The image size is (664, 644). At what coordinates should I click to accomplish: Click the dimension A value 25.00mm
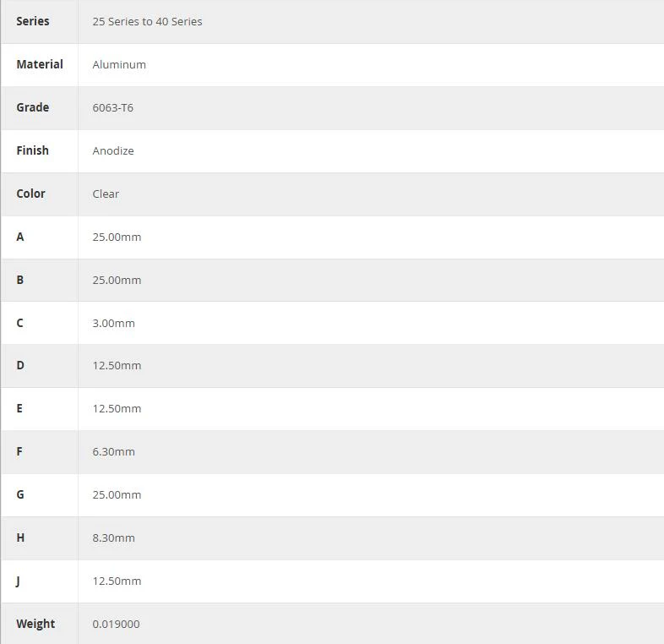pyautogui.click(x=117, y=237)
